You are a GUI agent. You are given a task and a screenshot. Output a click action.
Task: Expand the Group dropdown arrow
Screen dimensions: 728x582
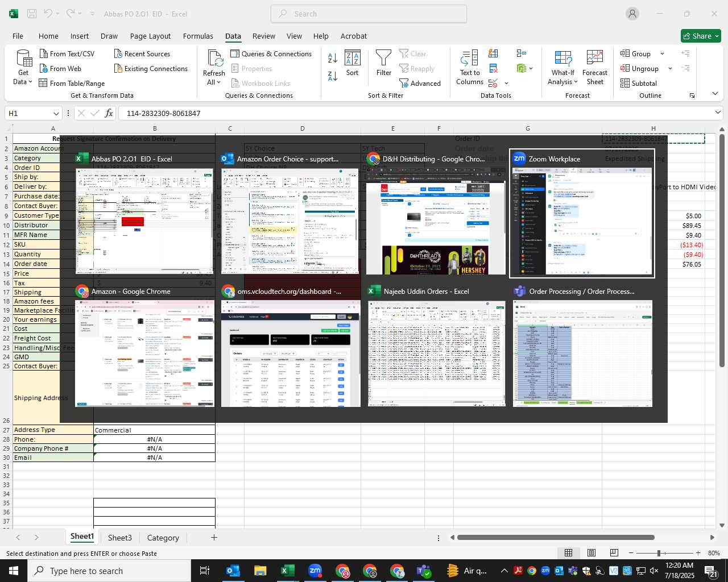tap(662, 53)
